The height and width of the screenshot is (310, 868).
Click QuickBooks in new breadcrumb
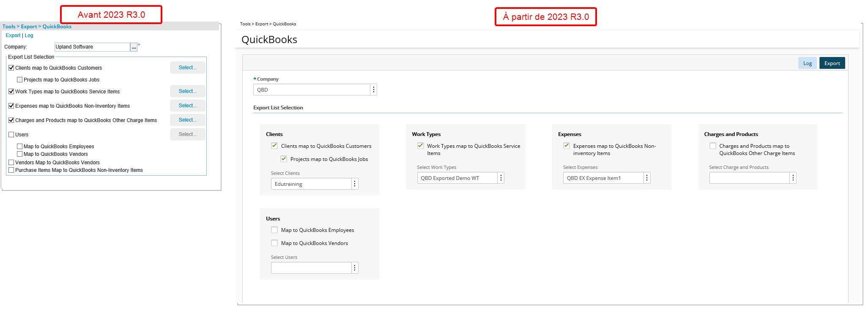pyautogui.click(x=284, y=24)
